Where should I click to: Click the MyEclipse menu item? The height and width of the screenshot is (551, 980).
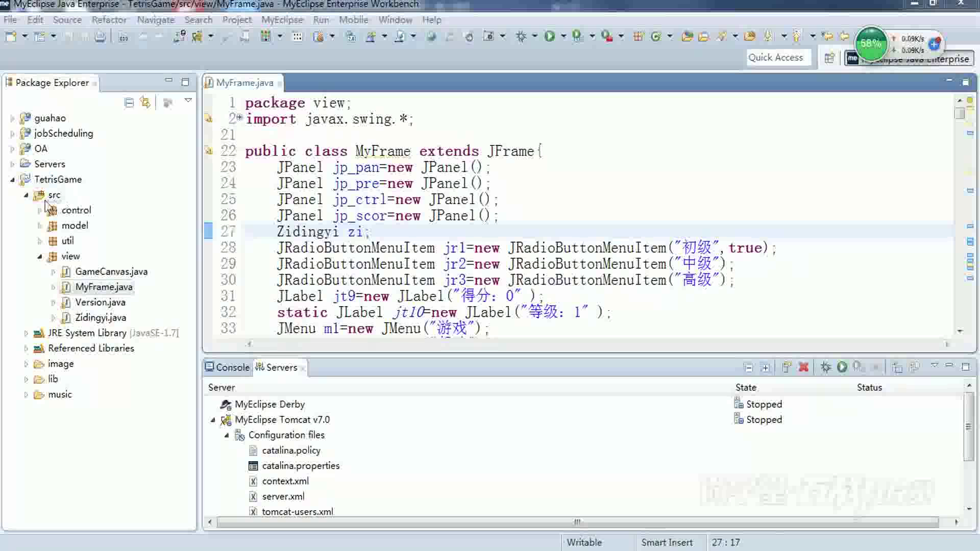[282, 19]
